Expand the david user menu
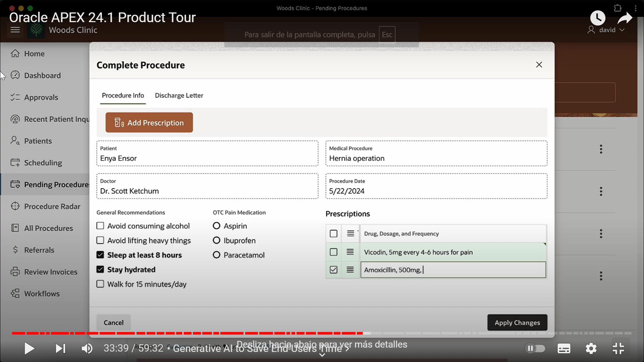This screenshot has width=644, height=362. [607, 30]
